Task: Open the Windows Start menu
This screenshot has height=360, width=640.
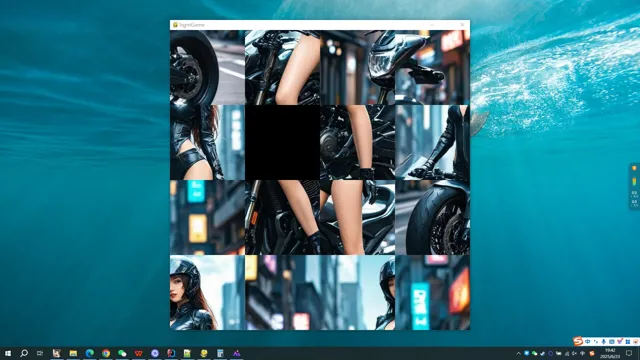Action: [8, 353]
